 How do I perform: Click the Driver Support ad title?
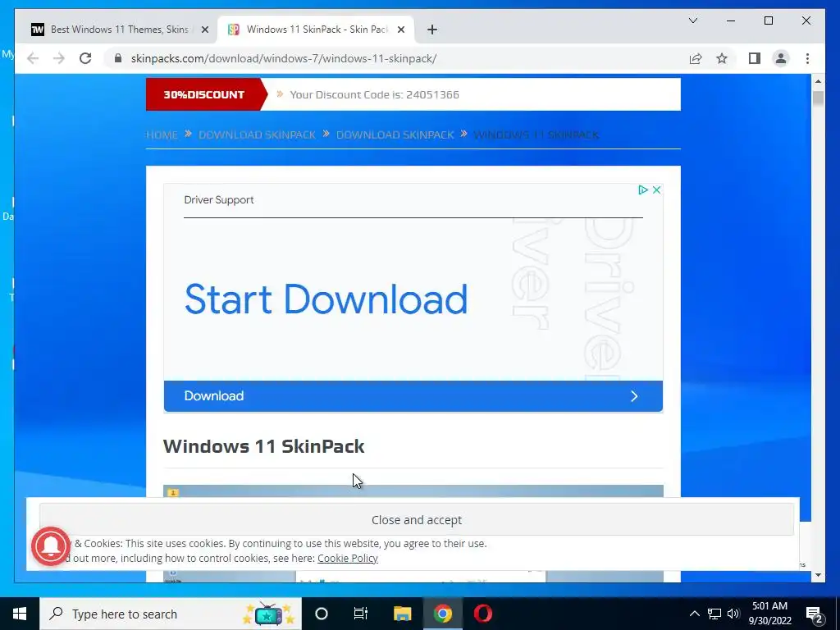(218, 200)
